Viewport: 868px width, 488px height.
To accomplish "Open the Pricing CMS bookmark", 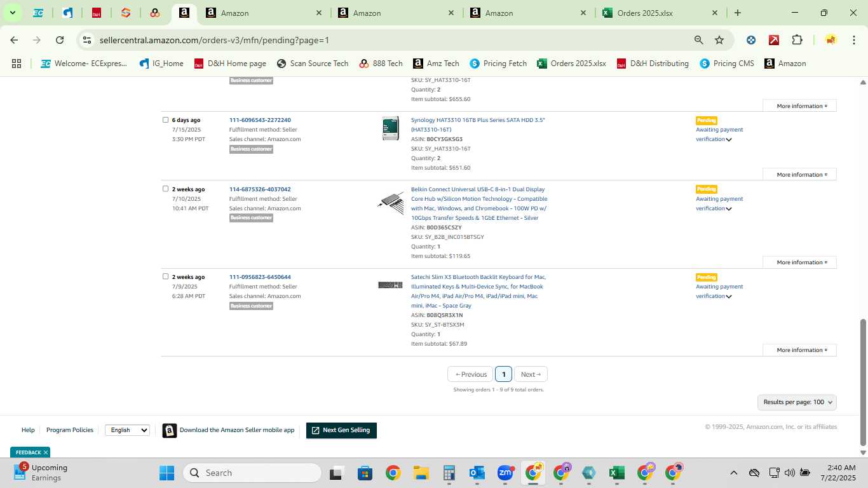I will pyautogui.click(x=727, y=64).
